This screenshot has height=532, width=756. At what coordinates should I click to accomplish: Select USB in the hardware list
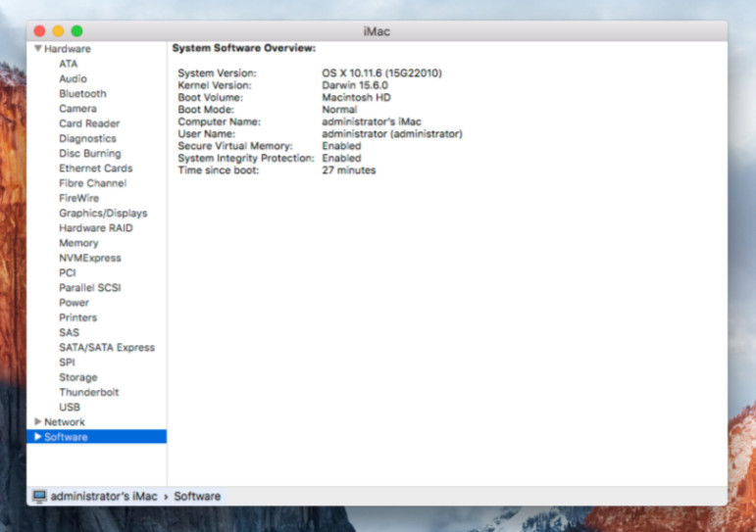(70, 408)
